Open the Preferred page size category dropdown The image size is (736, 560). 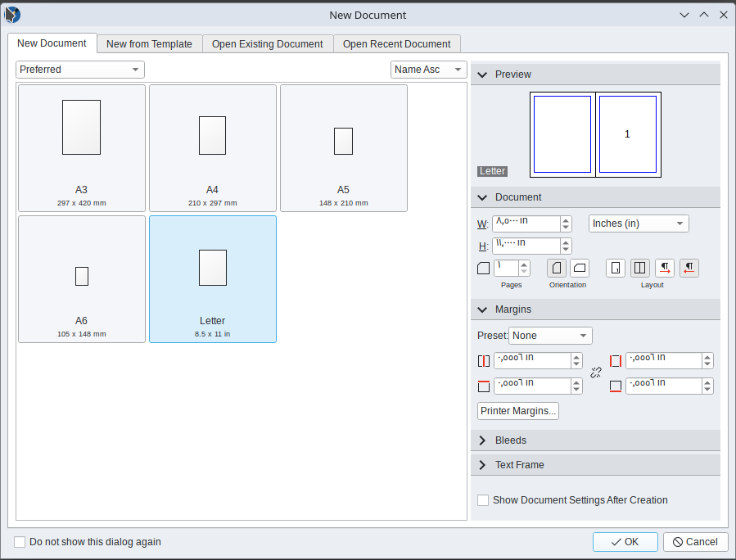click(79, 70)
